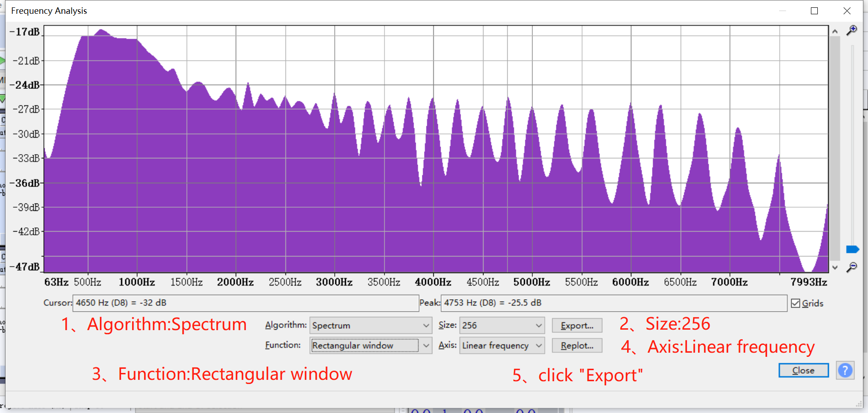The height and width of the screenshot is (413, 868).
Task: Click the blue vertical zoom slider handle
Action: tap(852, 250)
